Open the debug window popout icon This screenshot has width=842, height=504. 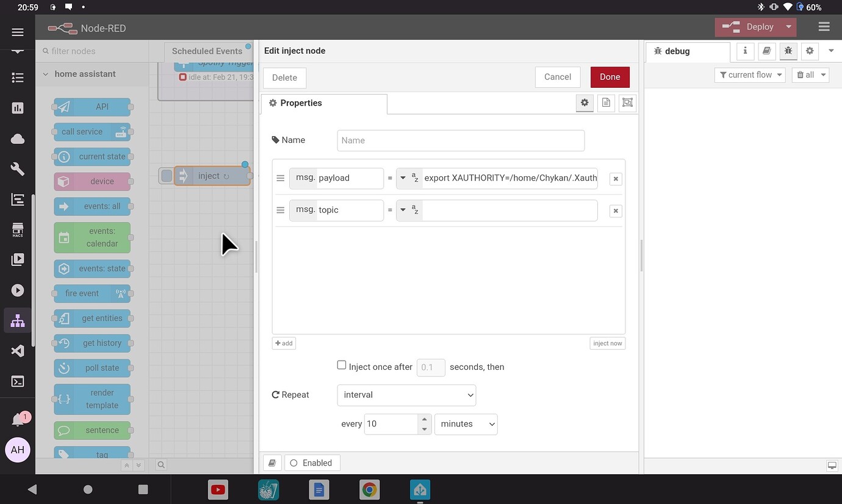832,466
